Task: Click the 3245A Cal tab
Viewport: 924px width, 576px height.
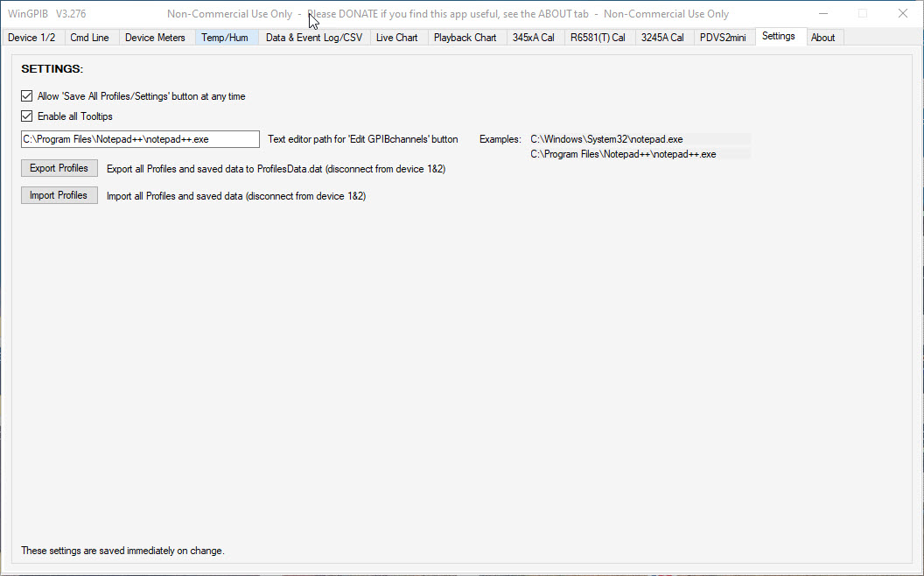Action: click(662, 38)
